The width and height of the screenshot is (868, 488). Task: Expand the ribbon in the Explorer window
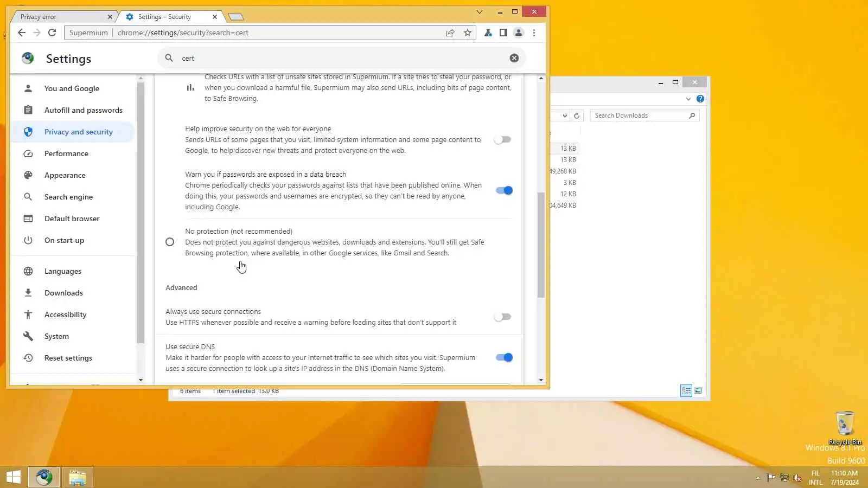pos(688,99)
